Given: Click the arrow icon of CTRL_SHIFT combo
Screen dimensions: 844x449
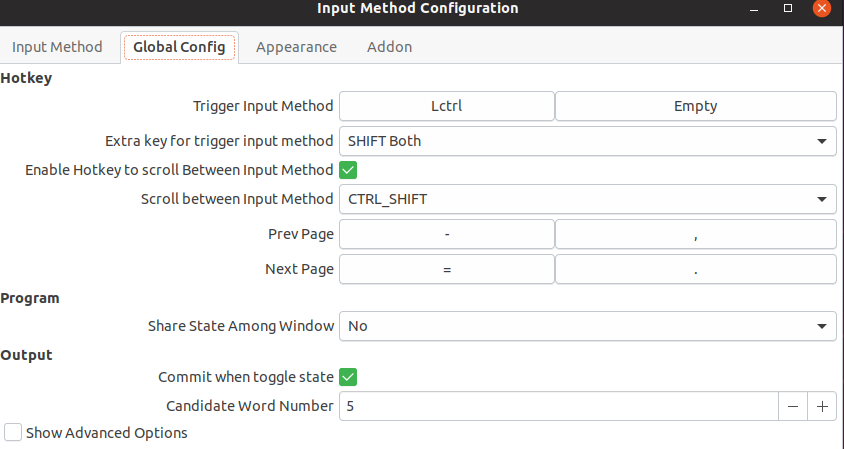Looking at the screenshot, I should [821, 200].
